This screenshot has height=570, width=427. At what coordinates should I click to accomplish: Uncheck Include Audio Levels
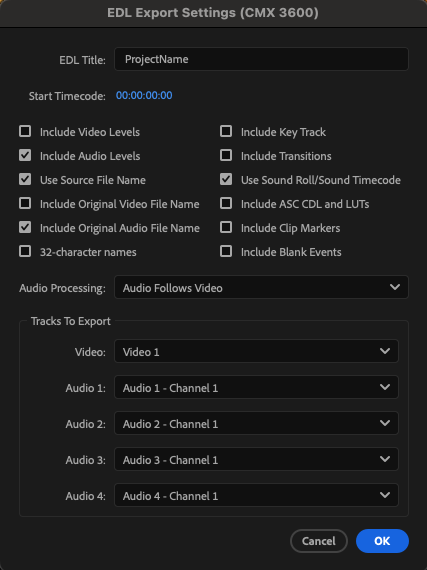tap(25, 155)
